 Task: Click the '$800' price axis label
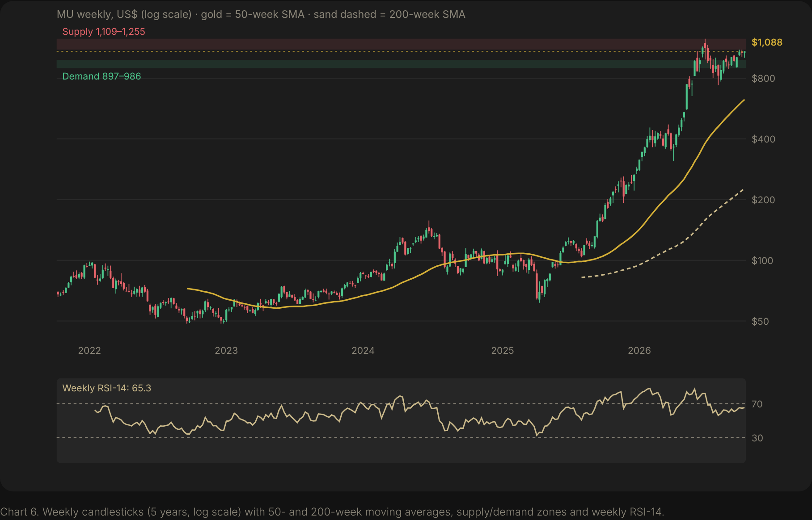763,79
